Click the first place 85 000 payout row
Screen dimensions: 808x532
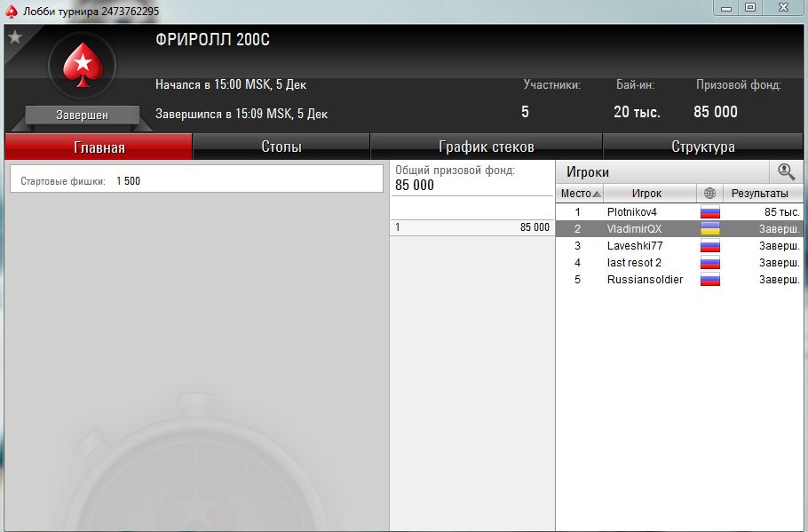(x=472, y=227)
